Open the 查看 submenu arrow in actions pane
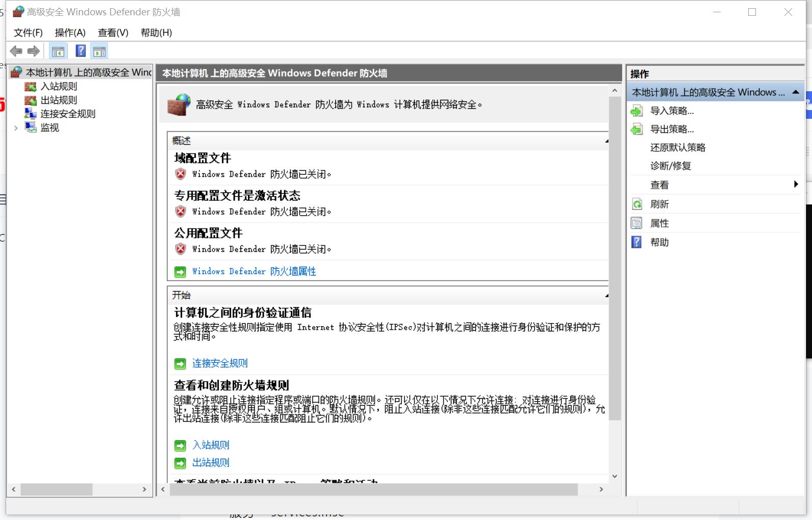Image resolution: width=812 pixels, height=520 pixels. [796, 184]
